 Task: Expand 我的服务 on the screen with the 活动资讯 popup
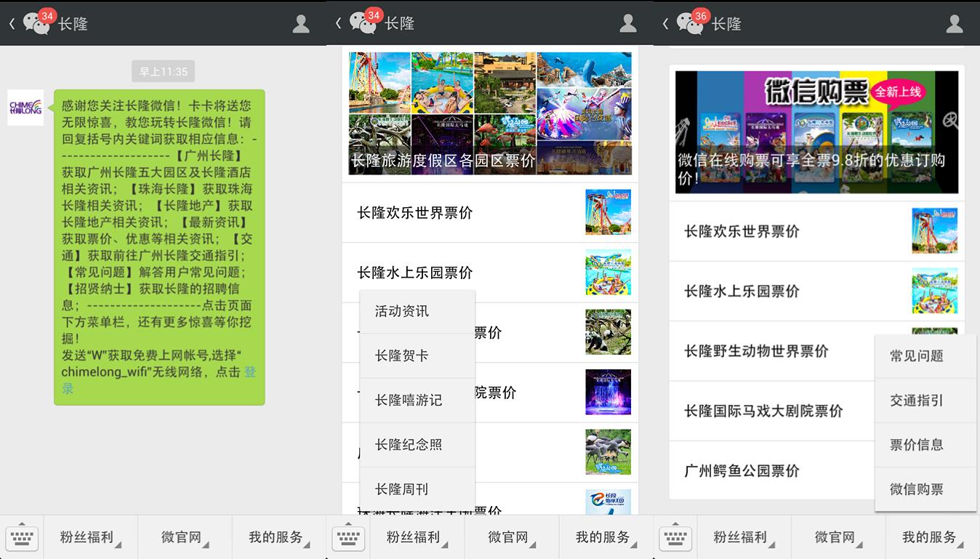(606, 537)
